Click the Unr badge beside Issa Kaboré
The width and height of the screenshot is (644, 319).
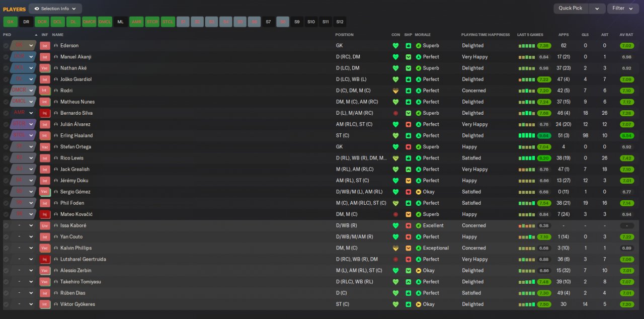(x=45, y=225)
